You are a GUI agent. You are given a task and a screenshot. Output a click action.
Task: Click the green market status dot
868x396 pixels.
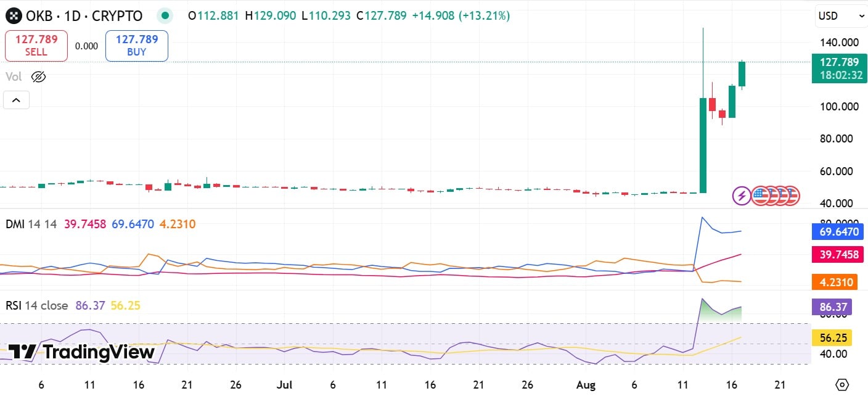point(164,15)
